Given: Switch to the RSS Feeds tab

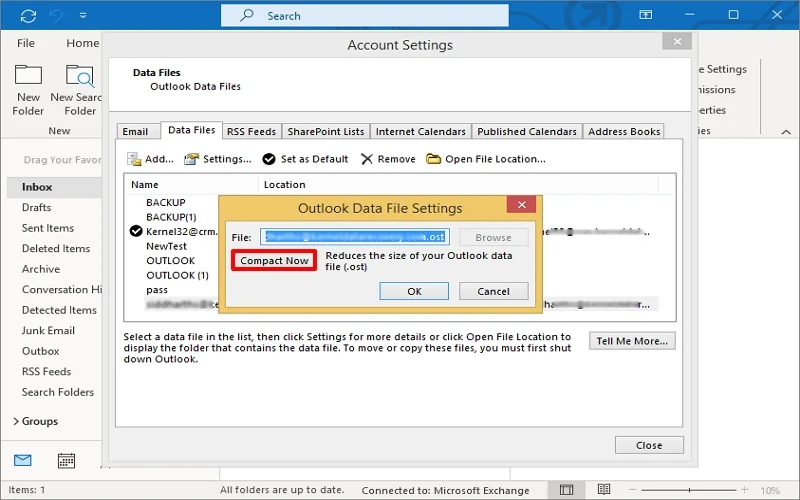Looking at the screenshot, I should tap(251, 131).
